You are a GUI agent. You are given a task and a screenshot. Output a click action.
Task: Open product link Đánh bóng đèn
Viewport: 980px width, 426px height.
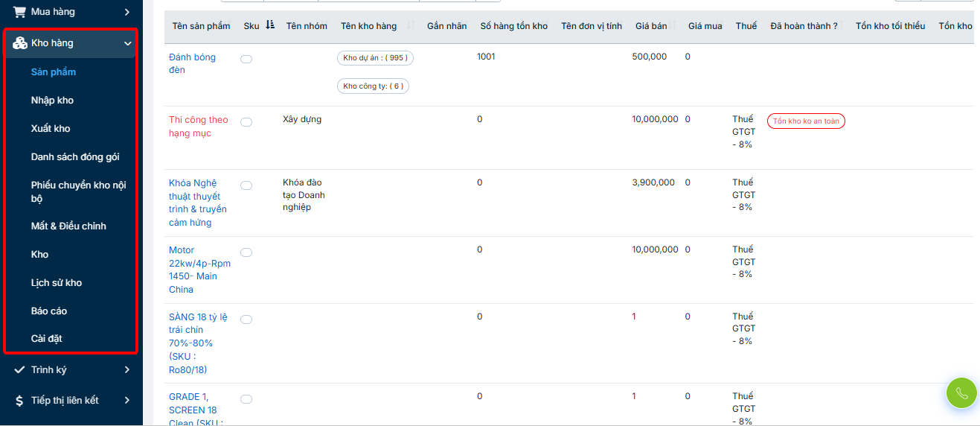point(192,63)
